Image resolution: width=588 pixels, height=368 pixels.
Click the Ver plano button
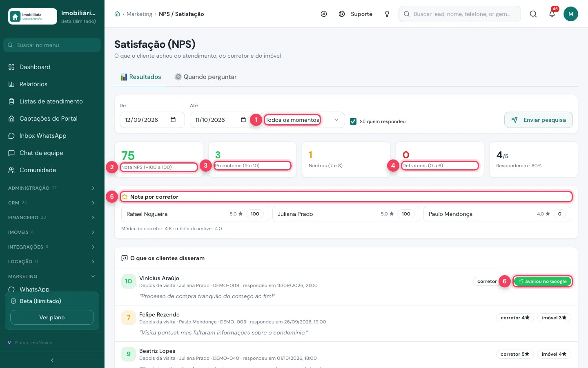52,317
